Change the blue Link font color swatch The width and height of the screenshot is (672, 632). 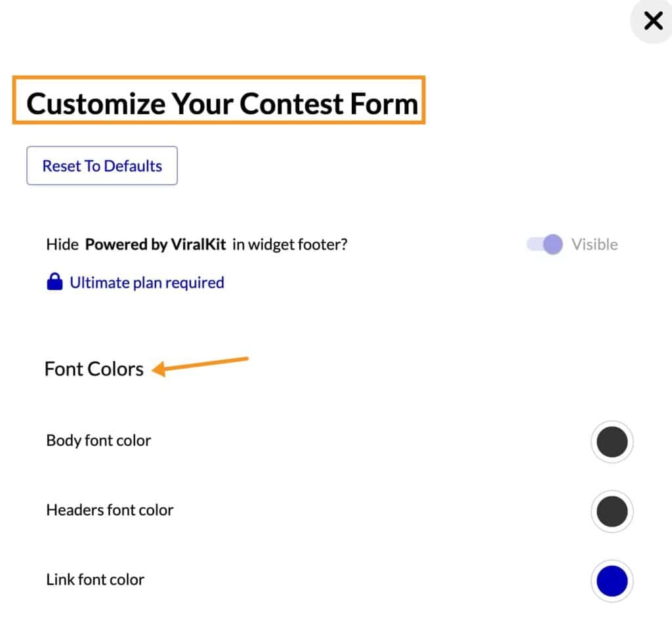612,581
